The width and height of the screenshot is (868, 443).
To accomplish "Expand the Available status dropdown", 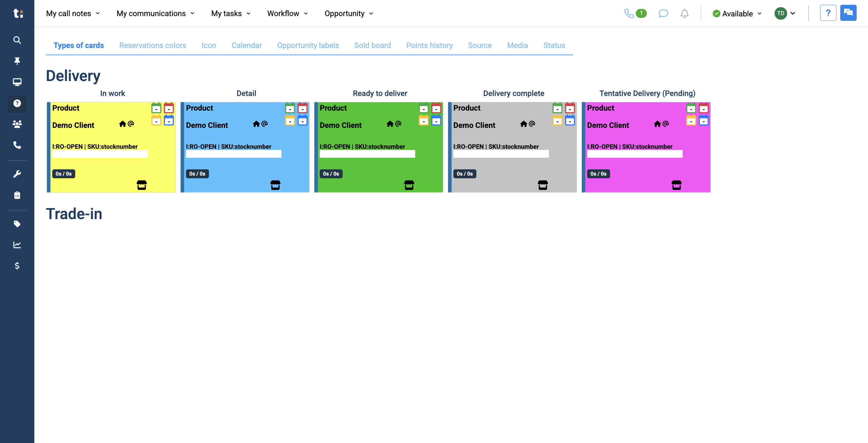I will point(737,13).
